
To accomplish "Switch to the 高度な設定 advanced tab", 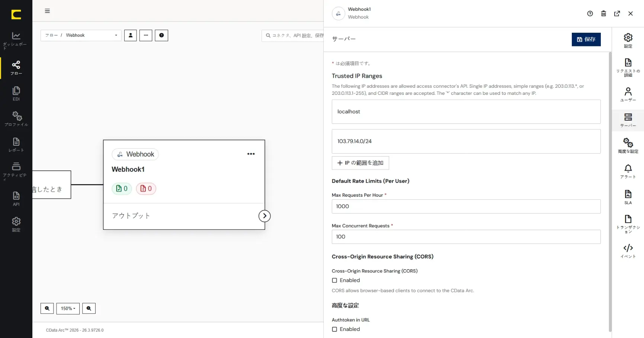I will [x=628, y=146].
